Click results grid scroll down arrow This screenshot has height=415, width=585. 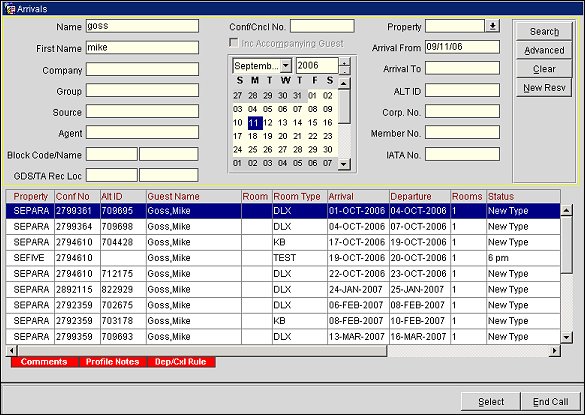tap(566, 337)
